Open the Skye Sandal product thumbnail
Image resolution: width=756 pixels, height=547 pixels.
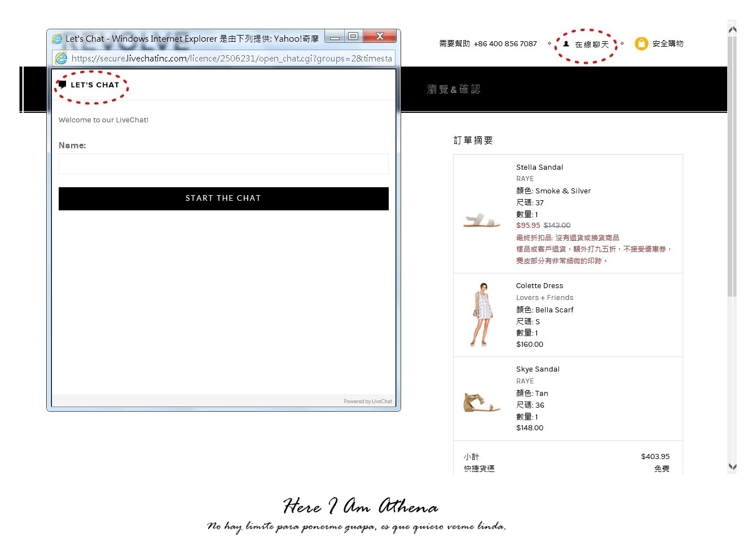[x=481, y=402]
